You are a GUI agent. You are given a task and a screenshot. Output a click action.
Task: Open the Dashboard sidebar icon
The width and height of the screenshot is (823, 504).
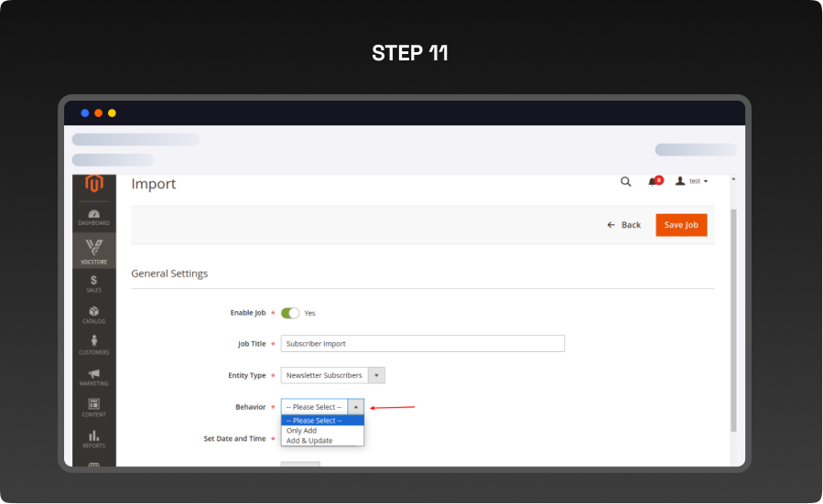click(94, 218)
